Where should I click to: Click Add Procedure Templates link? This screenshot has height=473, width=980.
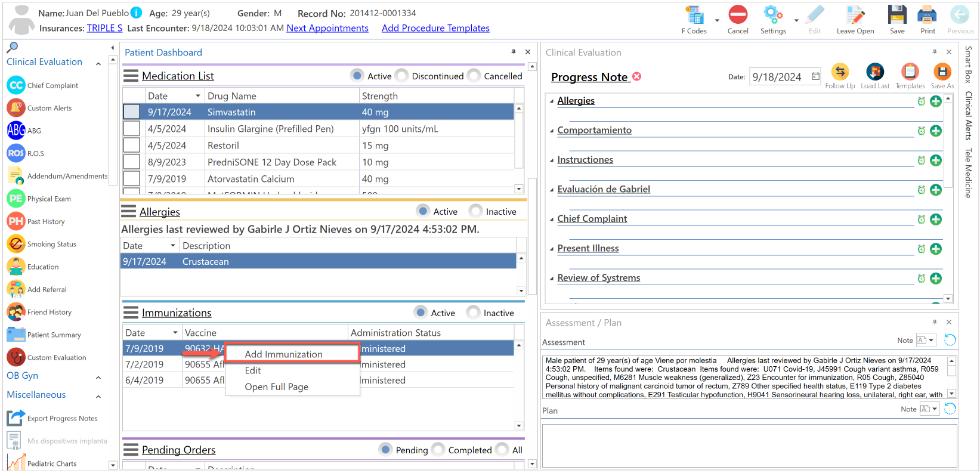(435, 28)
